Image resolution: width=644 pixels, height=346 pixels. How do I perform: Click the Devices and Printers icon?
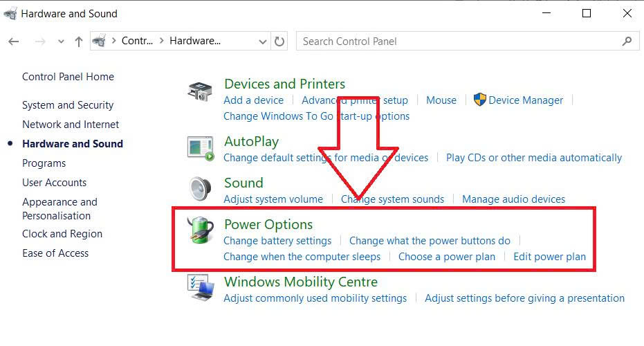[x=200, y=91]
